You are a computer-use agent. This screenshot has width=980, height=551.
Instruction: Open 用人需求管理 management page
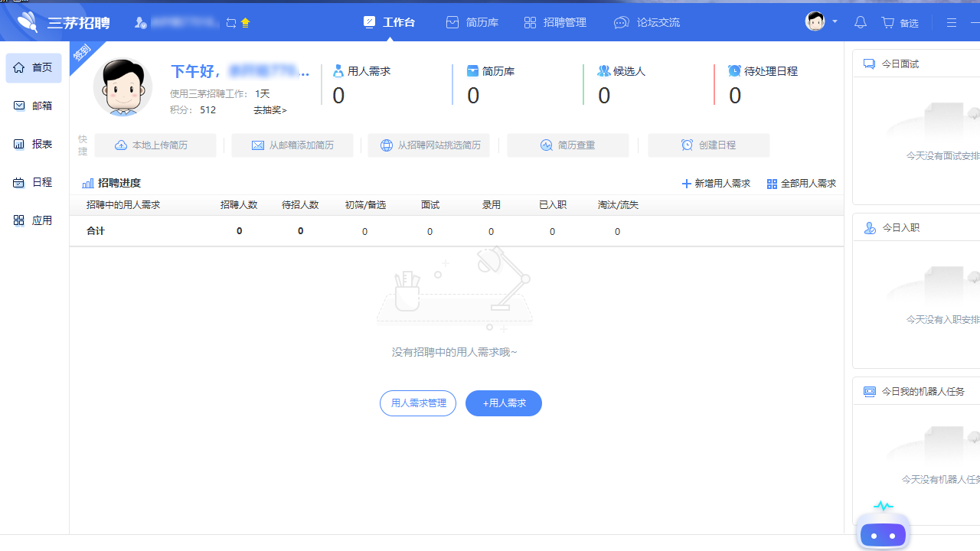click(417, 403)
